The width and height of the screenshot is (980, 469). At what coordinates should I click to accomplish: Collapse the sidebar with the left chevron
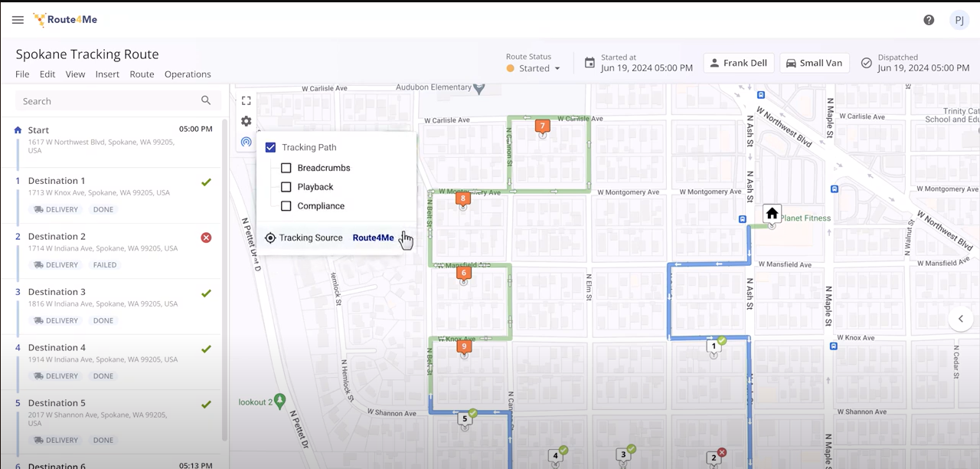[x=961, y=318]
